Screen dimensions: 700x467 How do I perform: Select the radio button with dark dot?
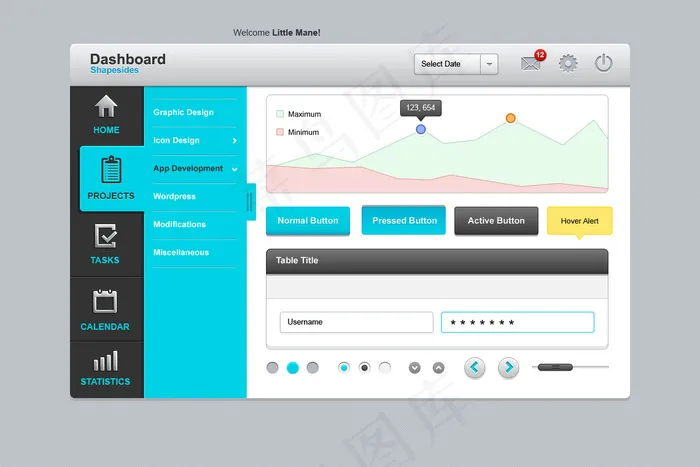(x=364, y=368)
